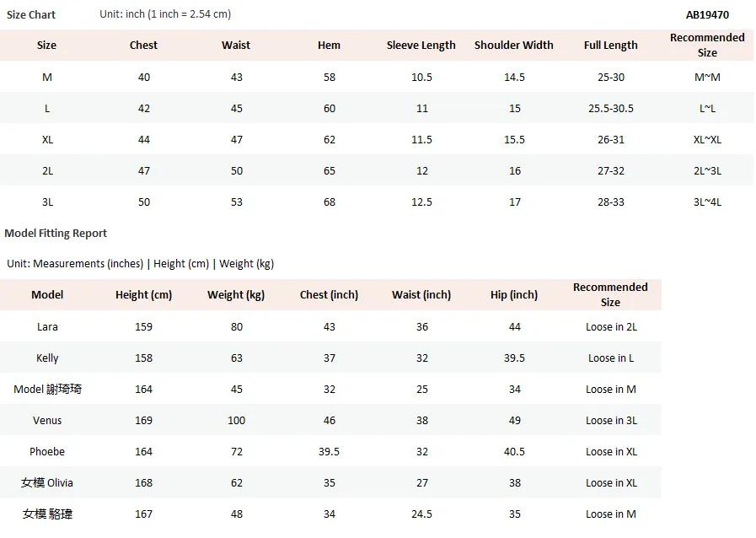Click the M size row label
Image resolution: width=756 pixels, height=538 pixels.
point(47,78)
